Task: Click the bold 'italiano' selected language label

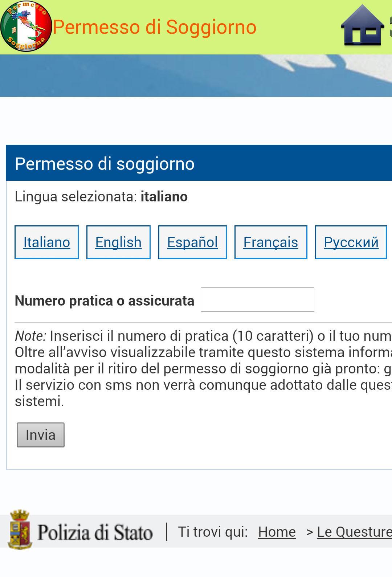Action: point(164,197)
